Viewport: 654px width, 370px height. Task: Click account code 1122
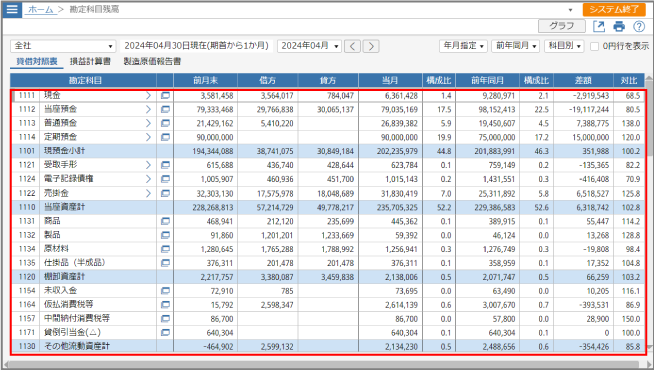[27, 193]
